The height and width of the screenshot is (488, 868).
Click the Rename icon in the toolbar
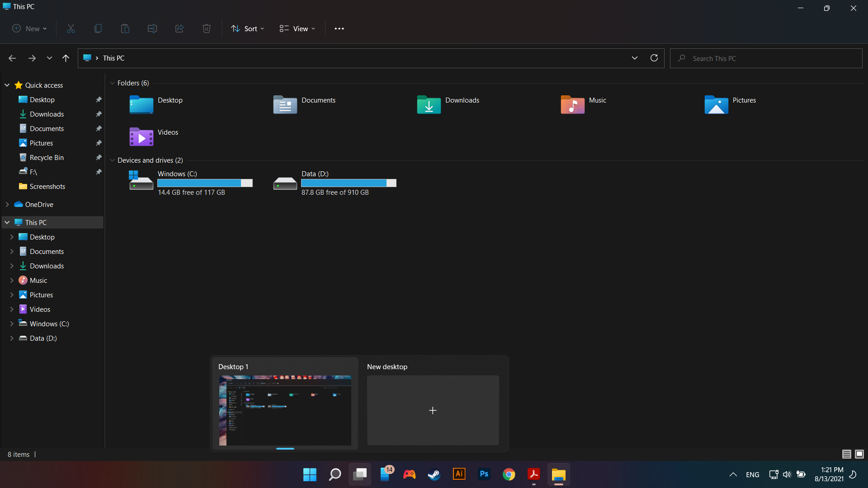pos(152,28)
